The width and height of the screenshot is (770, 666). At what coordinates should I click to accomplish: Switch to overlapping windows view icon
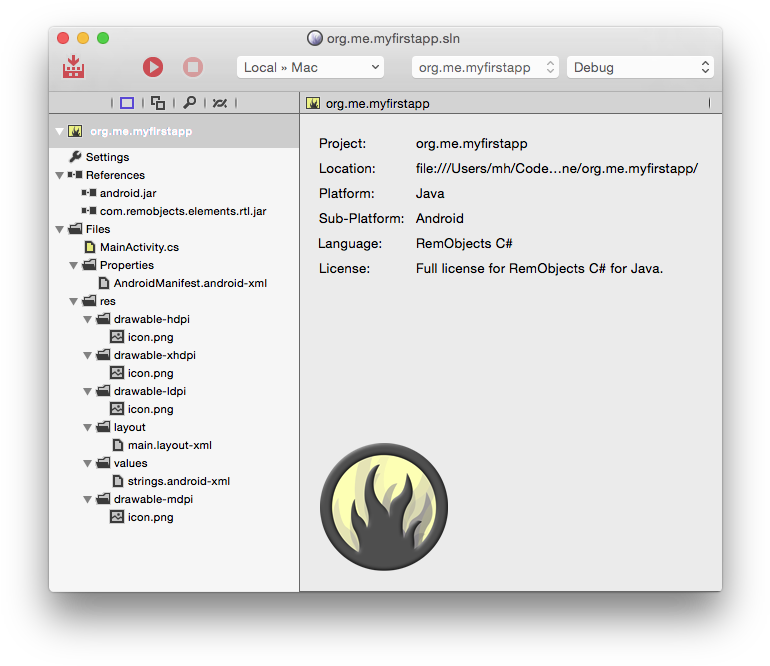[158, 103]
